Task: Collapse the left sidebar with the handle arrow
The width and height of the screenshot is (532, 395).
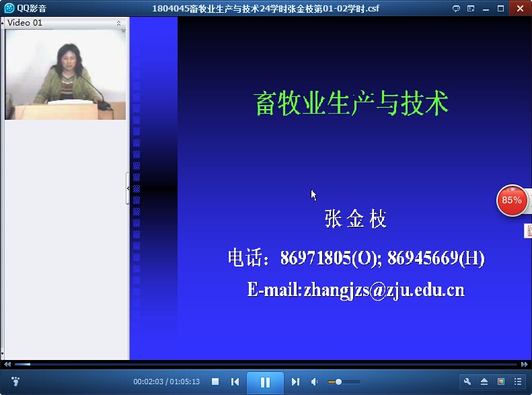Action: (128, 188)
